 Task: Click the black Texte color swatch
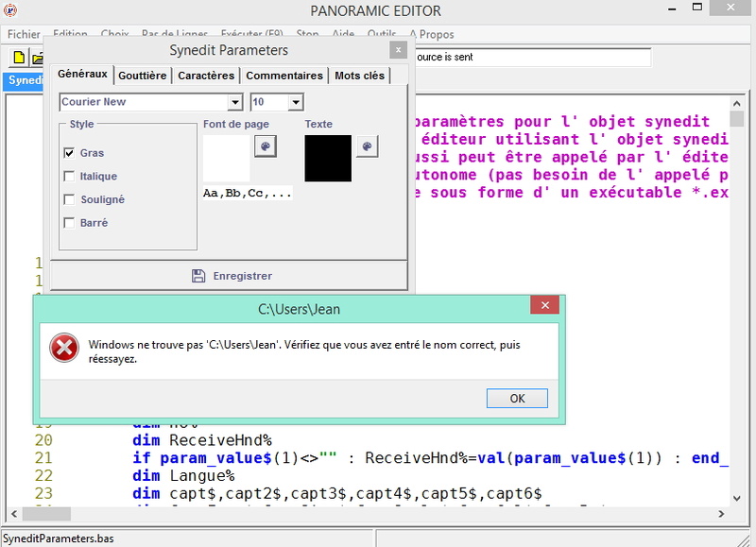[x=328, y=159]
